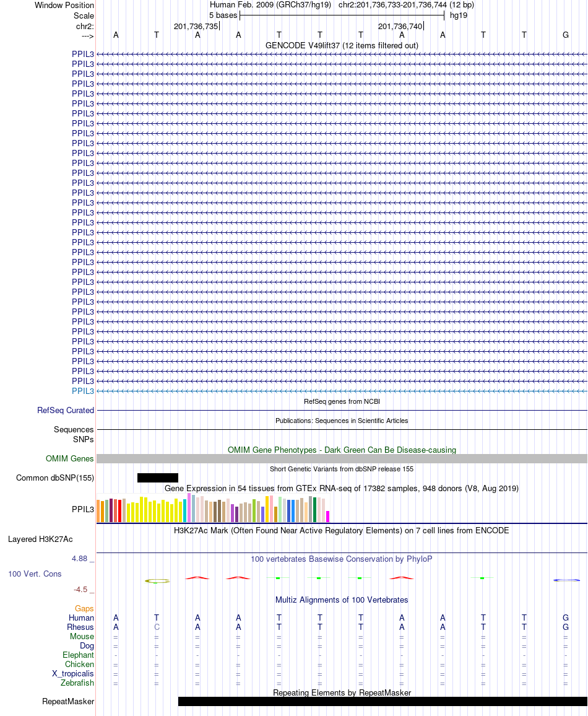The width and height of the screenshot is (588, 716).
Task: Click the 201,736,735 coordinate marker
Action: [x=196, y=27]
